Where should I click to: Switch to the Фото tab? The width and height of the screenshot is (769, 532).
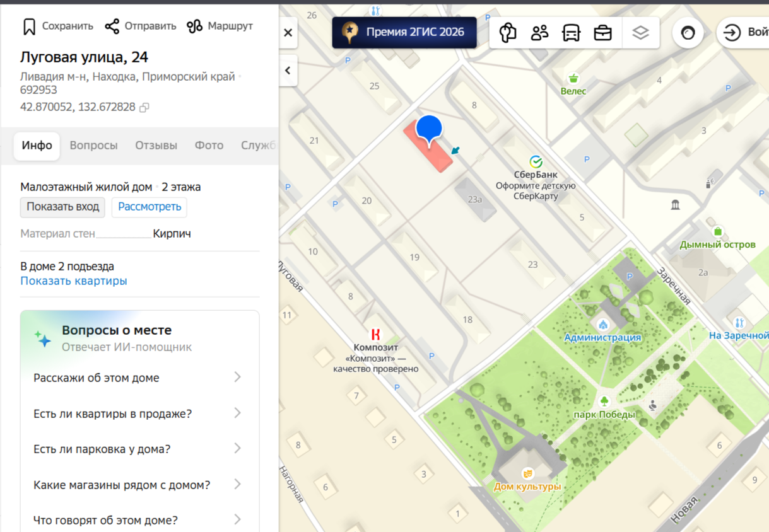(x=209, y=146)
